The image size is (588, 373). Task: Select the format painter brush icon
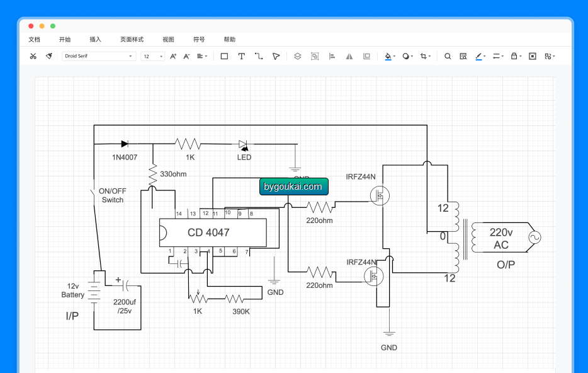[49, 56]
